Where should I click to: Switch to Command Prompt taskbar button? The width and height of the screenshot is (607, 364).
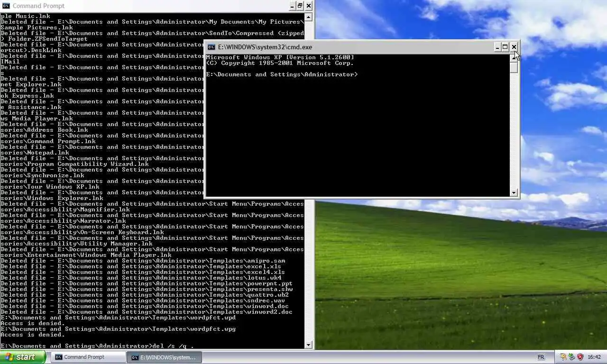pos(88,357)
